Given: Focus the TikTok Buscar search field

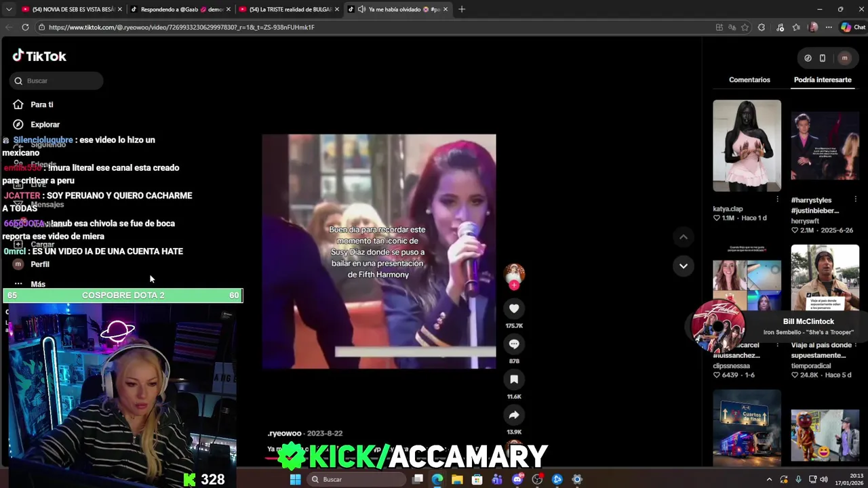Looking at the screenshot, I should click(x=57, y=81).
